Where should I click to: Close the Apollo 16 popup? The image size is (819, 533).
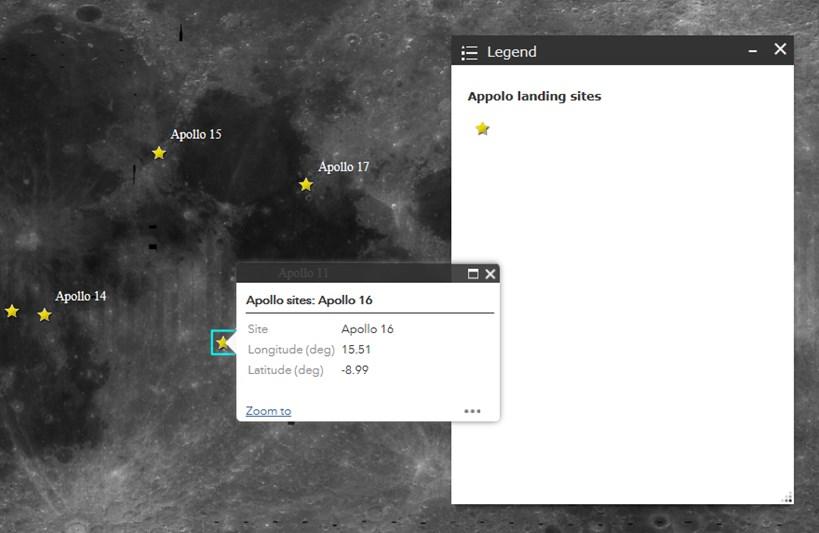490,274
